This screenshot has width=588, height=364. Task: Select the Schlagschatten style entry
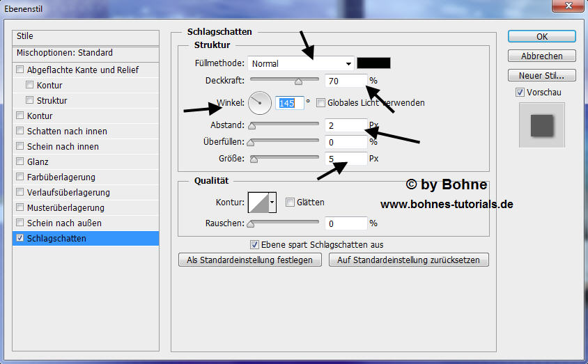(x=57, y=239)
